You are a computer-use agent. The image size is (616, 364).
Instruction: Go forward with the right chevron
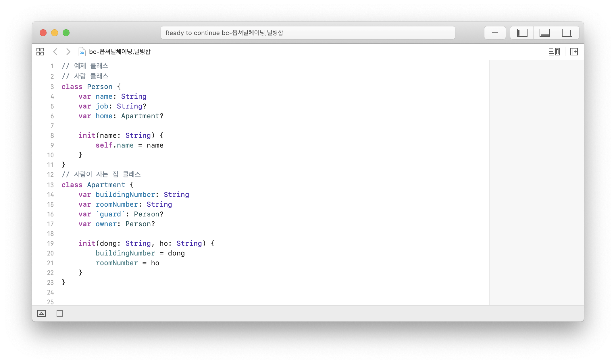coord(68,52)
